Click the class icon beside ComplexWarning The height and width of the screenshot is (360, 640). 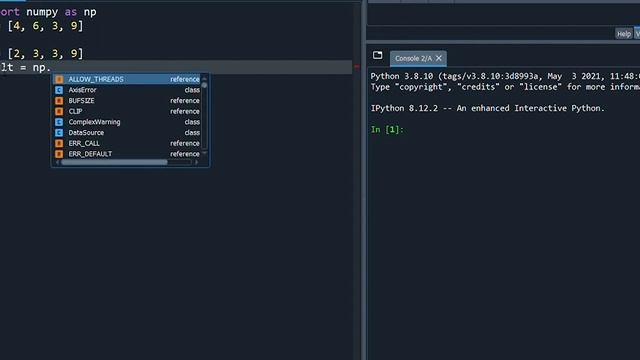tap(59, 122)
